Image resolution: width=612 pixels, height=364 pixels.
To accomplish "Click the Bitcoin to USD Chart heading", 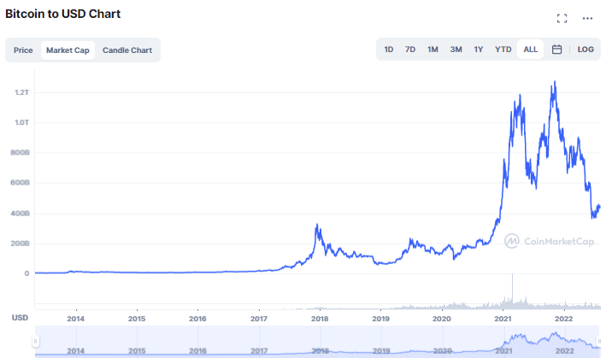I will (62, 14).
